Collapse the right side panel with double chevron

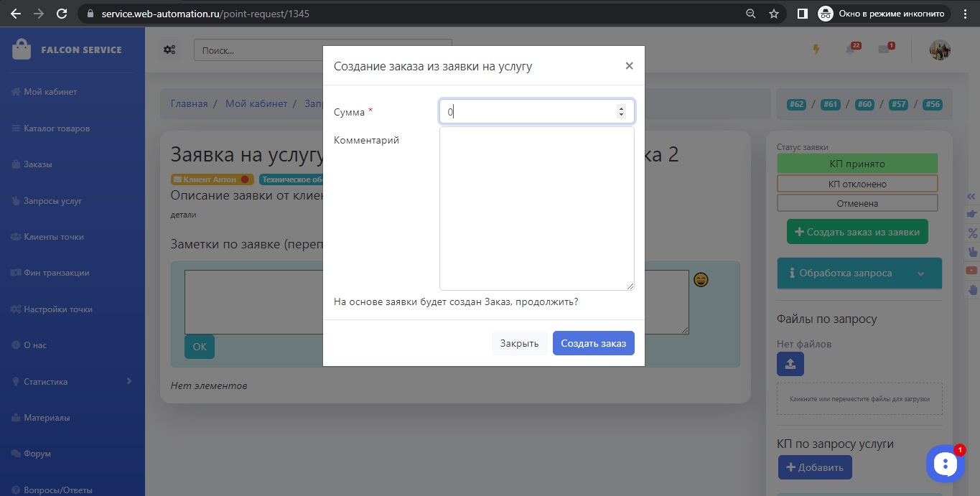(x=972, y=196)
